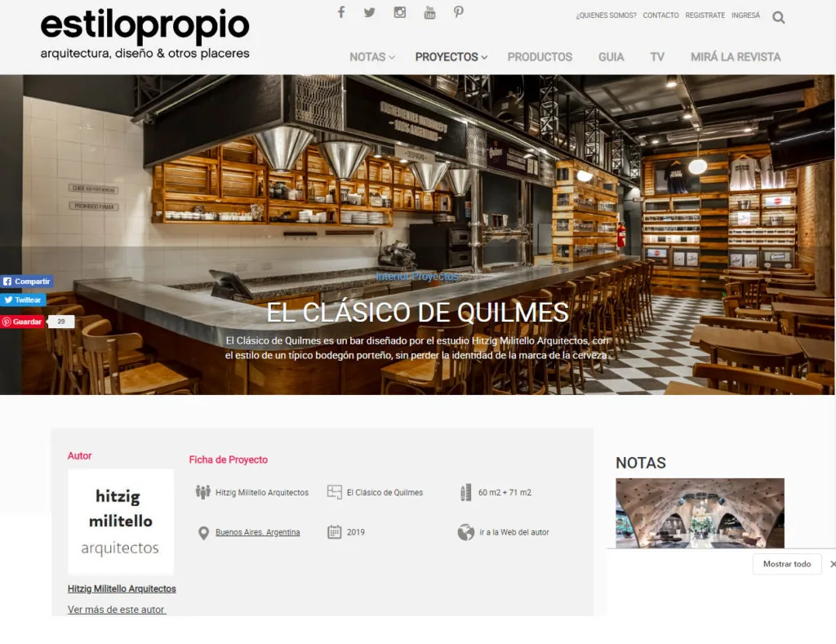Open the NOTAS article thumbnail image

click(700, 513)
